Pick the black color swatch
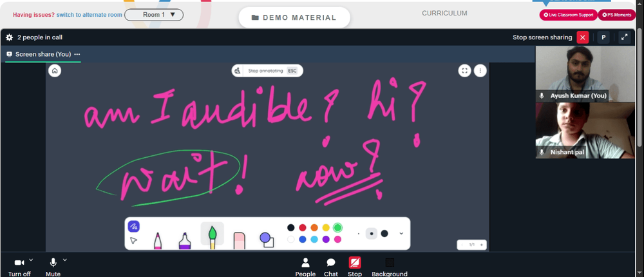644x277 pixels. click(291, 227)
